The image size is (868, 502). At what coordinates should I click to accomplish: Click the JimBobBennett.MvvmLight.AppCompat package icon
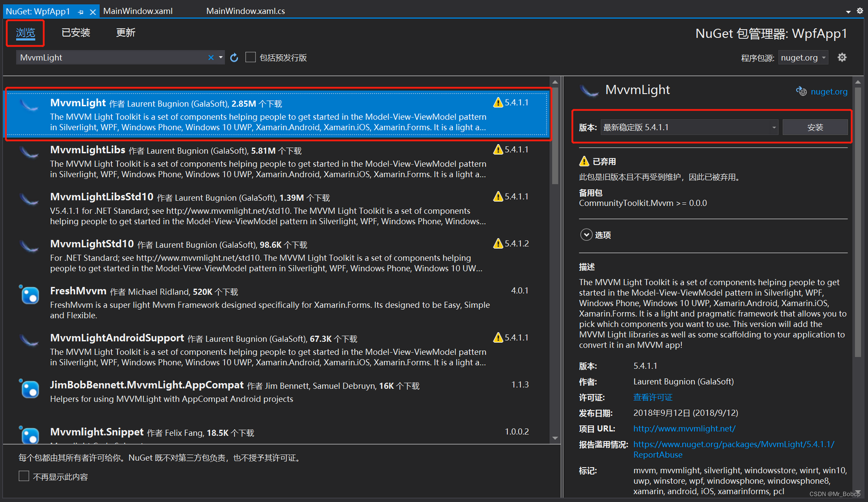tap(30, 389)
